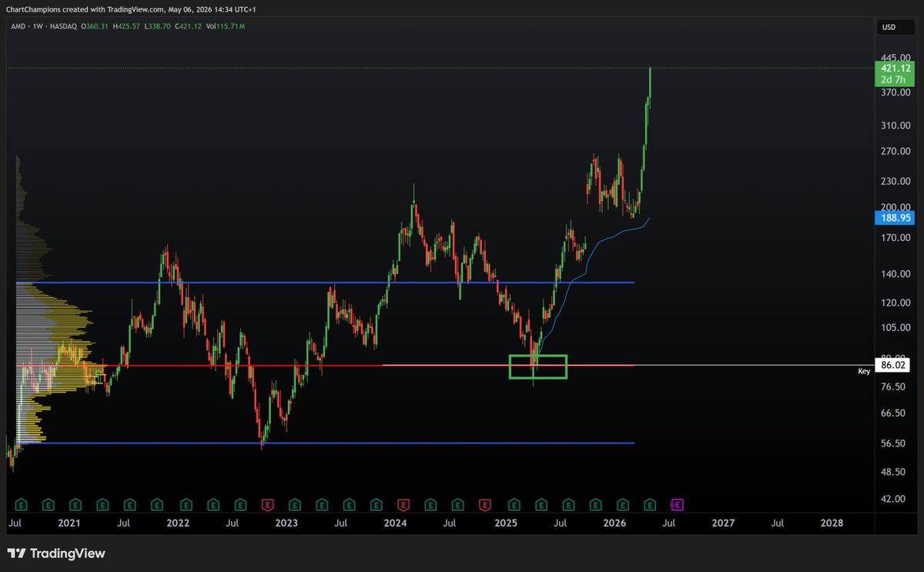This screenshot has width=924, height=572.
Task: Select the red horizontal key level line
Action: click(x=323, y=365)
